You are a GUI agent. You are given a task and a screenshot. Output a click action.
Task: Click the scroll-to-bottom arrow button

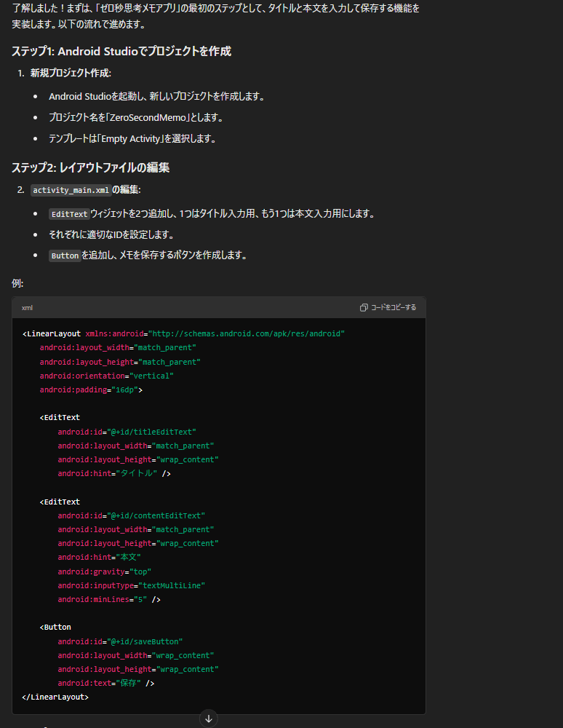point(209,719)
